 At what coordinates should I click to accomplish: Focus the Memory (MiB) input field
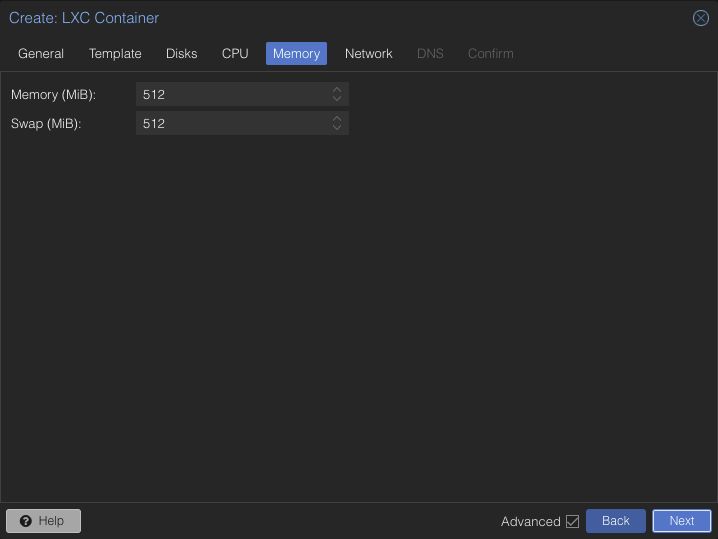(x=230, y=94)
